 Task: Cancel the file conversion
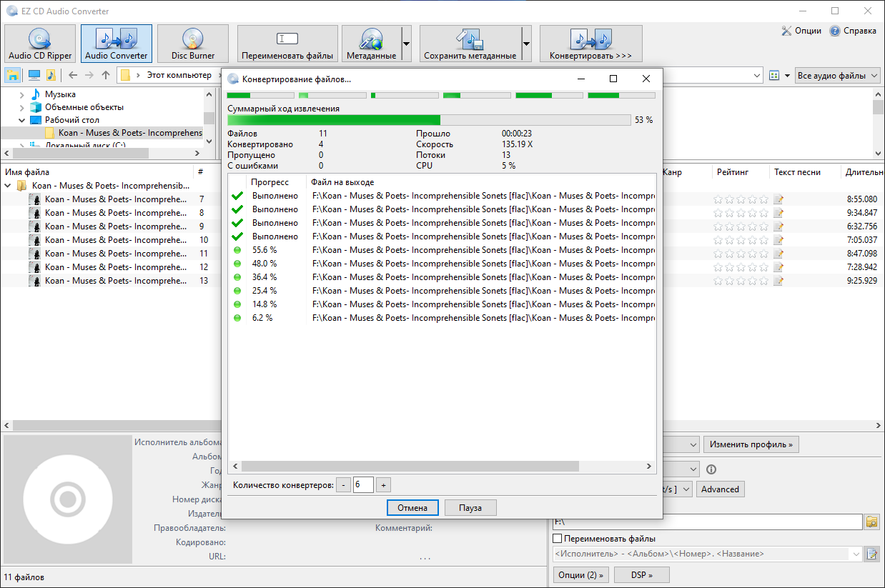coord(412,507)
